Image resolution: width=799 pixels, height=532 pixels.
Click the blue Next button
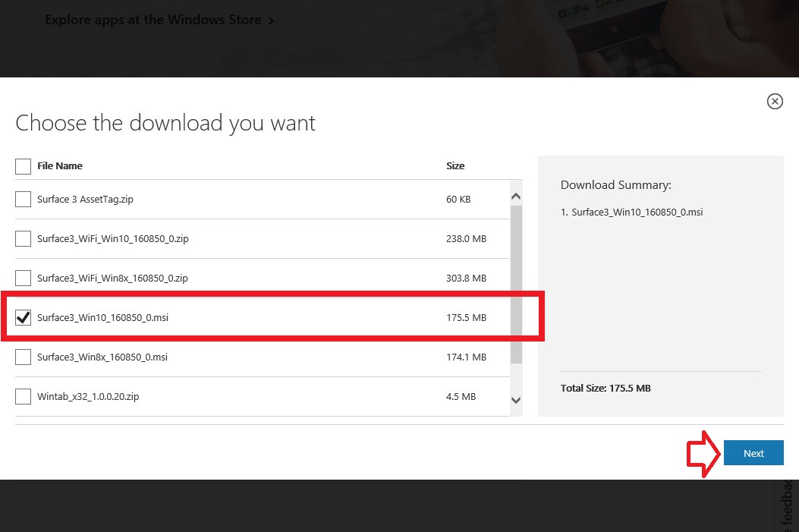[x=753, y=453]
